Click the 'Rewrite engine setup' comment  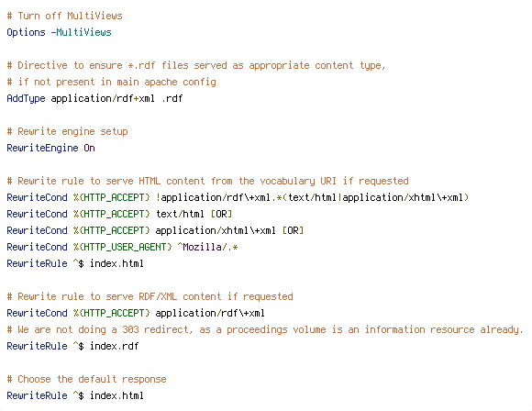tap(67, 132)
